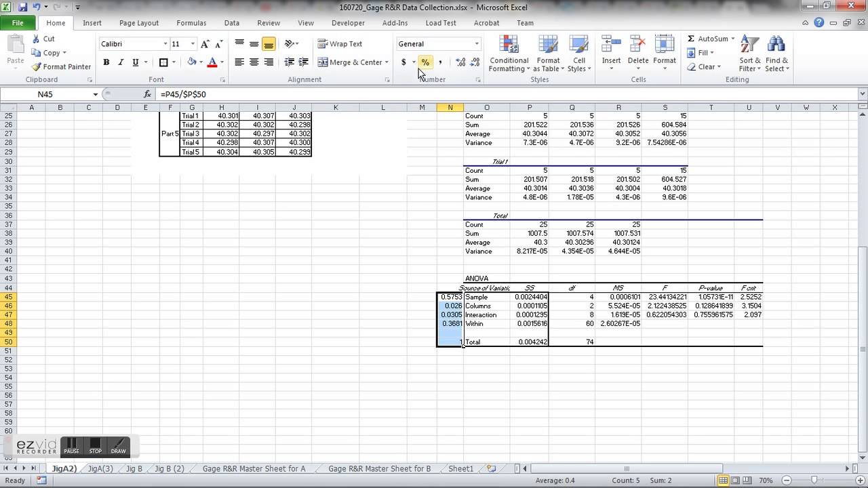The height and width of the screenshot is (488, 868).
Task: Expand the Merge & Center dropdown arrow
Action: pyautogui.click(x=387, y=62)
